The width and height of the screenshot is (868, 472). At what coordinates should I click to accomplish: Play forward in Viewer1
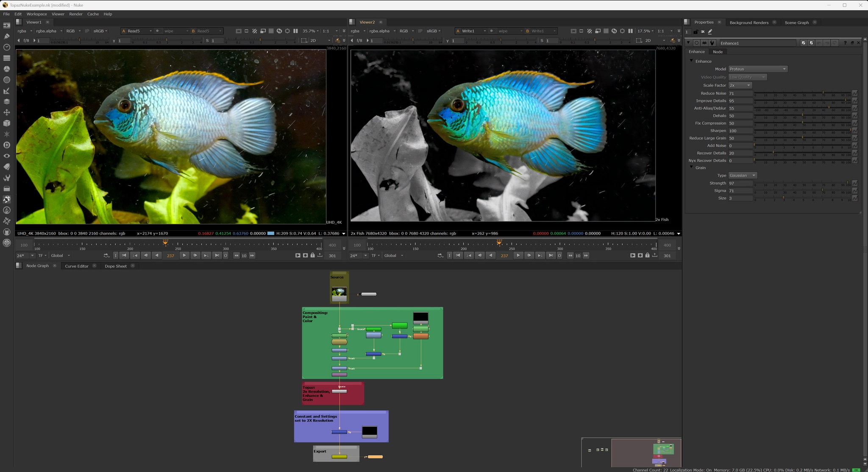(184, 255)
